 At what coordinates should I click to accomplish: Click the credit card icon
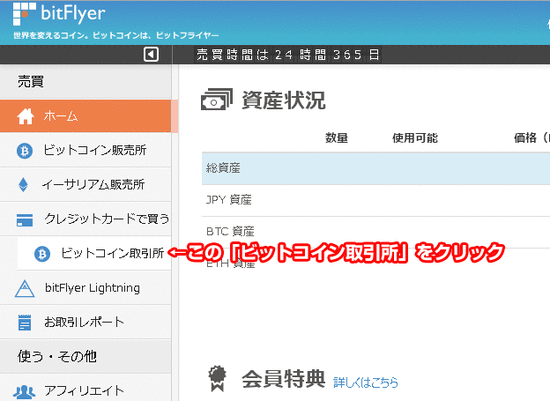click(x=25, y=220)
